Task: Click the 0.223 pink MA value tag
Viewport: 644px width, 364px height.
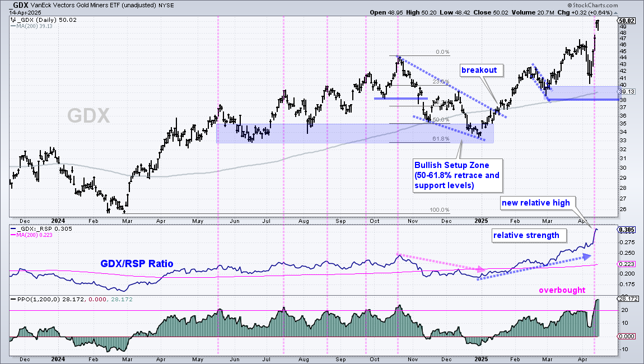Action: pos(626,264)
